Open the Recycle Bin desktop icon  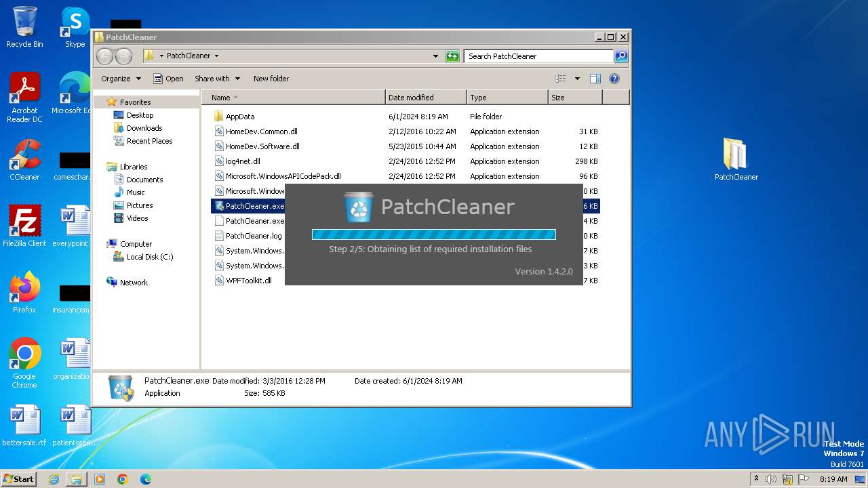point(24,27)
